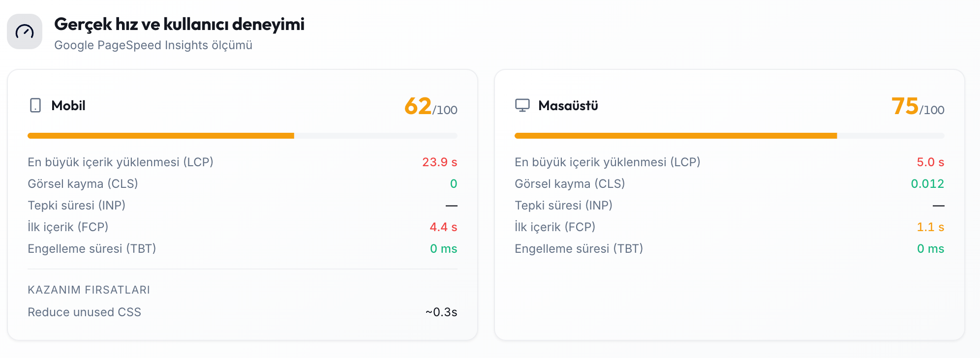
Task: Click the mobile İlk içerik (FCP) label
Action: point(68,227)
